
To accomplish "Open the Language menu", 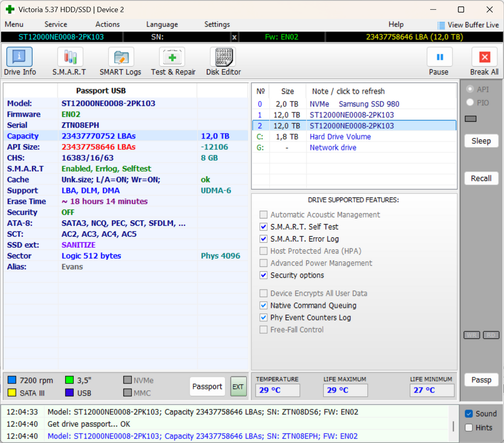I will [162, 25].
